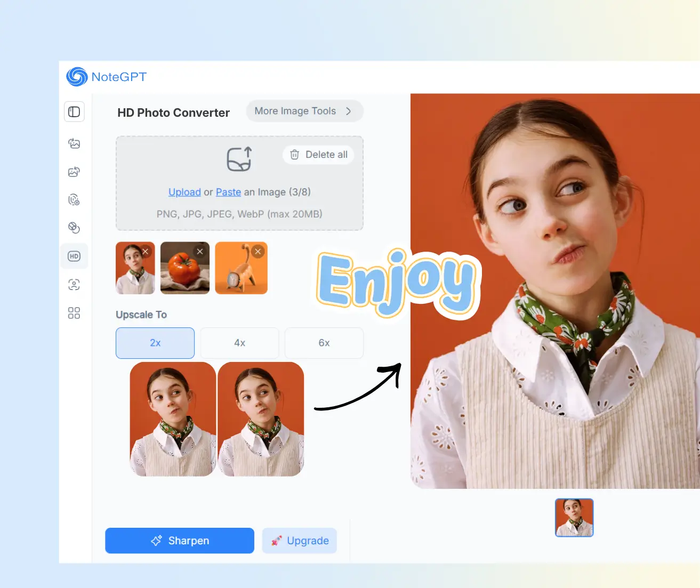Image resolution: width=700 pixels, height=588 pixels.
Task: Click the Delete all button
Action: point(318,155)
